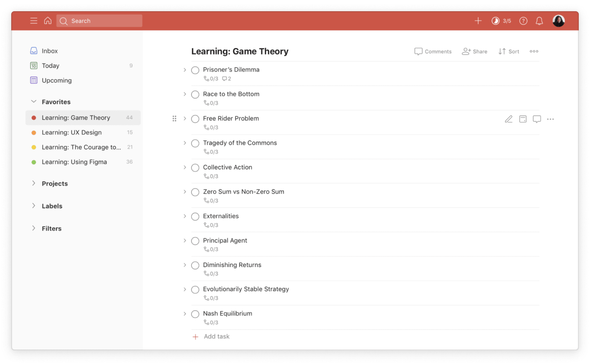This screenshot has height=364, width=590.
Task: Grab the drag handle on Free Rider Problem
Action: tap(174, 118)
